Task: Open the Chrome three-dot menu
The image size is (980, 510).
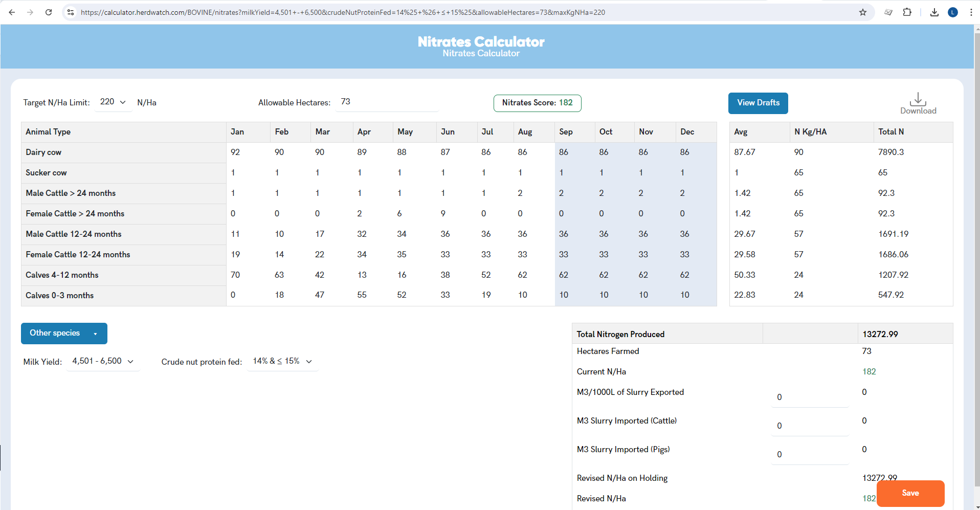Action: pyautogui.click(x=971, y=12)
